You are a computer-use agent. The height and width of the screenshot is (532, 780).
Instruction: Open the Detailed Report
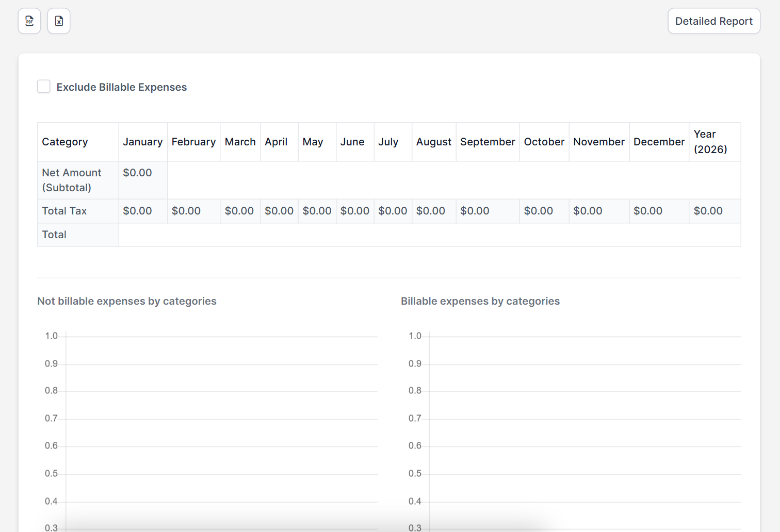click(x=714, y=21)
